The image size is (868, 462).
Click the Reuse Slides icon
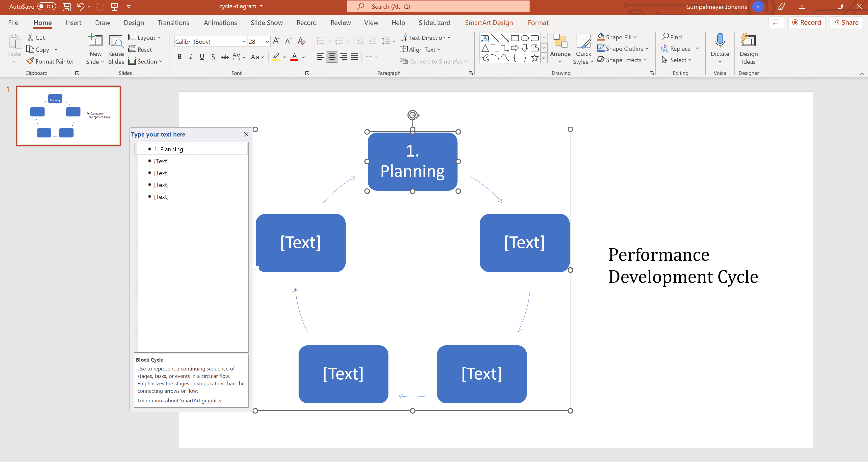point(116,41)
